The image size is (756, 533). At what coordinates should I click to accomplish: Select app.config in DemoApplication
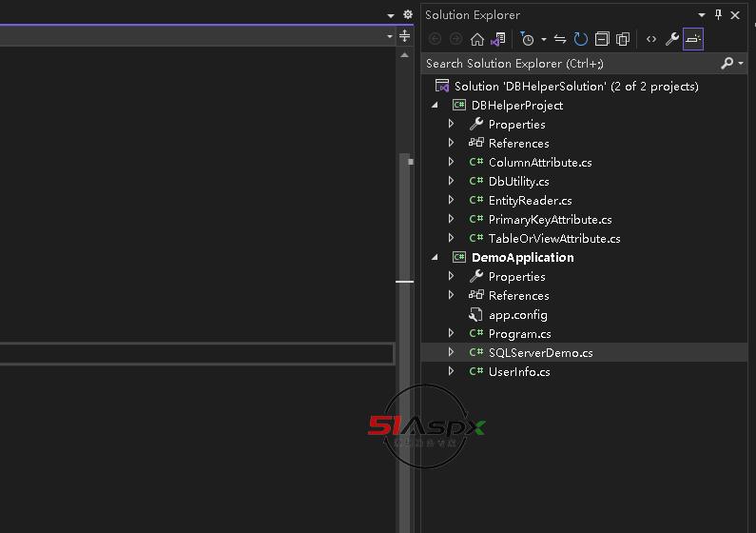coord(517,314)
